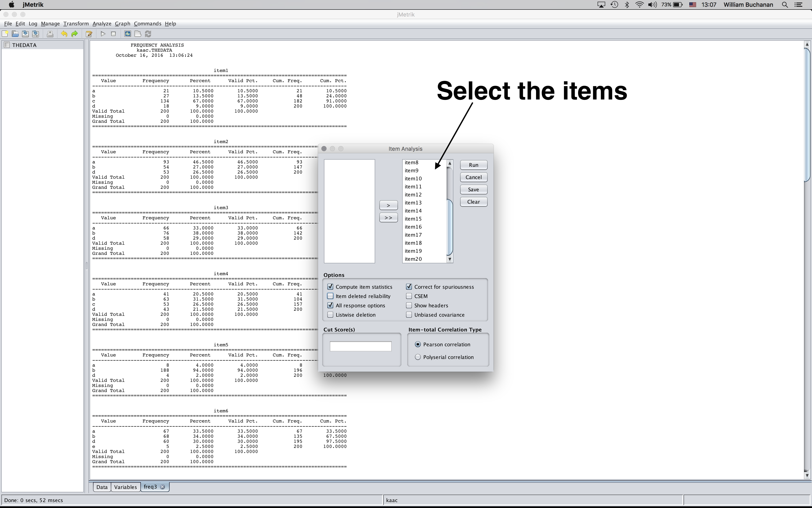Image resolution: width=812 pixels, height=508 pixels.
Task: Enable Unbiased covariance checkbox
Action: tap(409, 315)
